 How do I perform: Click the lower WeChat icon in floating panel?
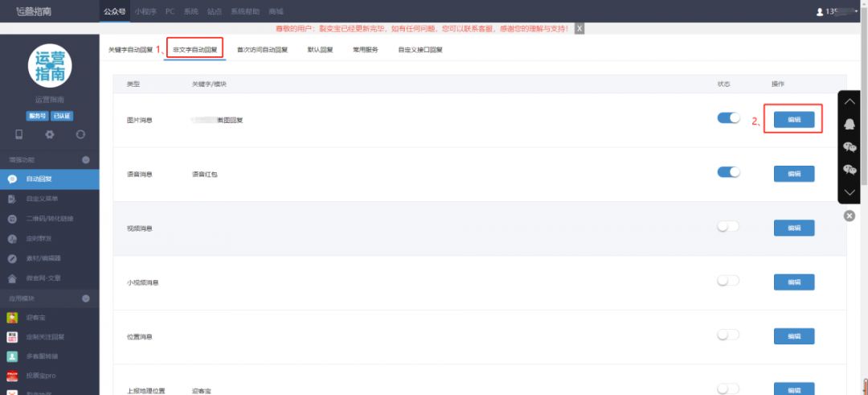(x=850, y=170)
